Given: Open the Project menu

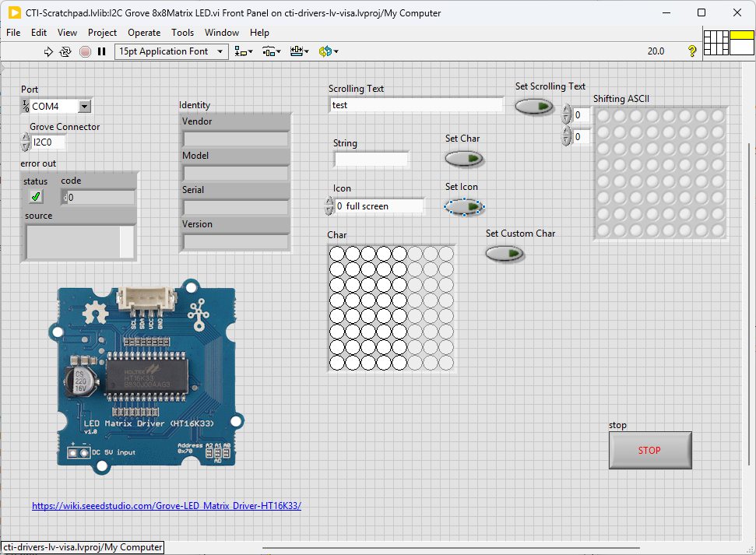Looking at the screenshot, I should [102, 33].
